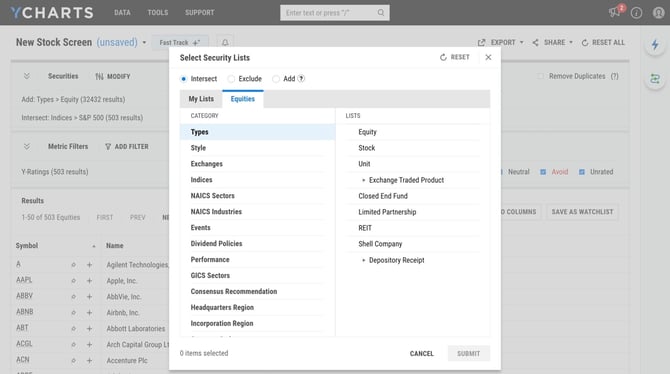670x374 pixels.
Task: Open the announcements megaphone icon
Action: (x=614, y=12)
